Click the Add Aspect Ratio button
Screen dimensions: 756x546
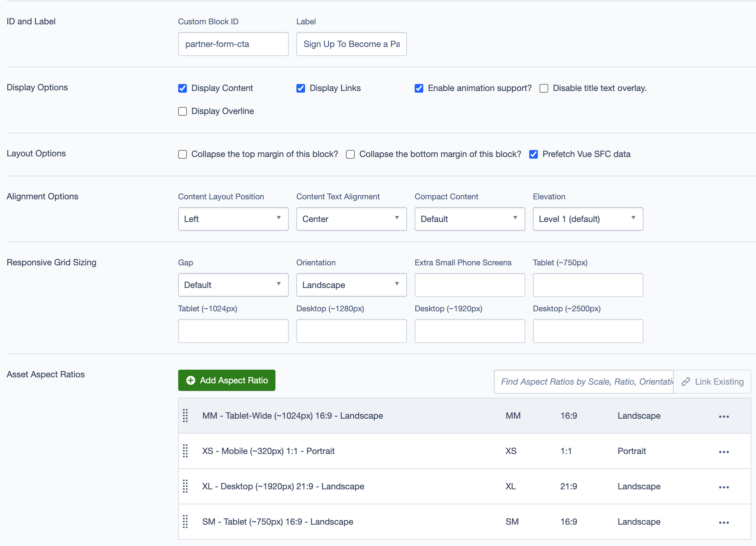tap(227, 380)
